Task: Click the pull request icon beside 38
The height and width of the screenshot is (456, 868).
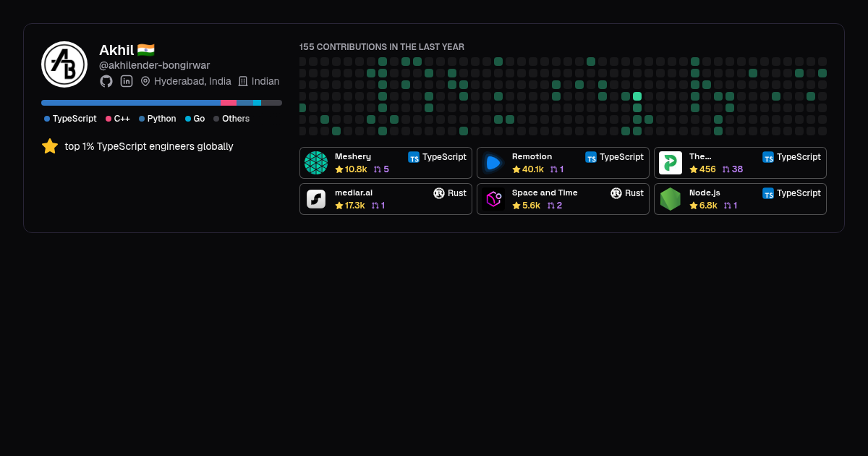Action: (726, 169)
